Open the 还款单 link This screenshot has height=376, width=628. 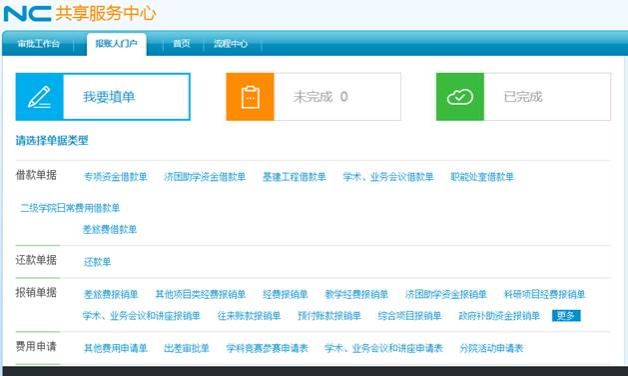pyautogui.click(x=97, y=262)
